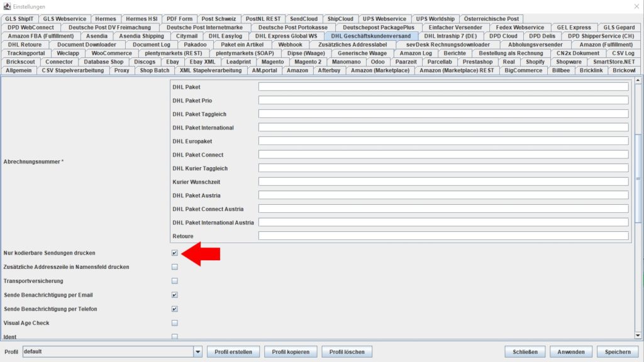This screenshot has height=362, width=644.
Task: Select the Pakadoo tab
Action: 195,45
